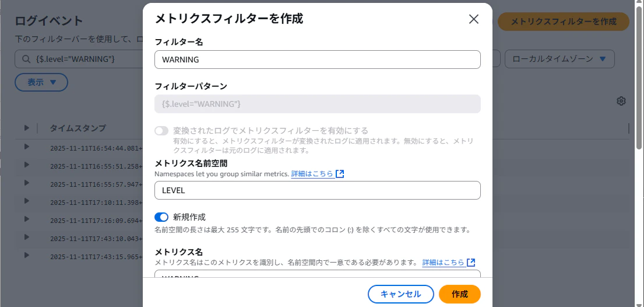The width and height of the screenshot is (644, 307).
Task: Click the タイムスタンプ column header
Action: pos(78,128)
